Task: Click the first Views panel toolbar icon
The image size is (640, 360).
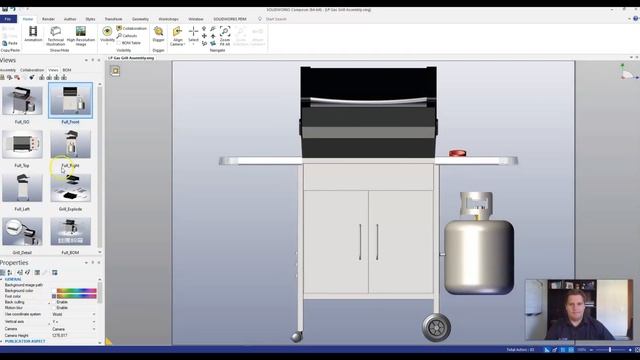Action: (x=2, y=77)
